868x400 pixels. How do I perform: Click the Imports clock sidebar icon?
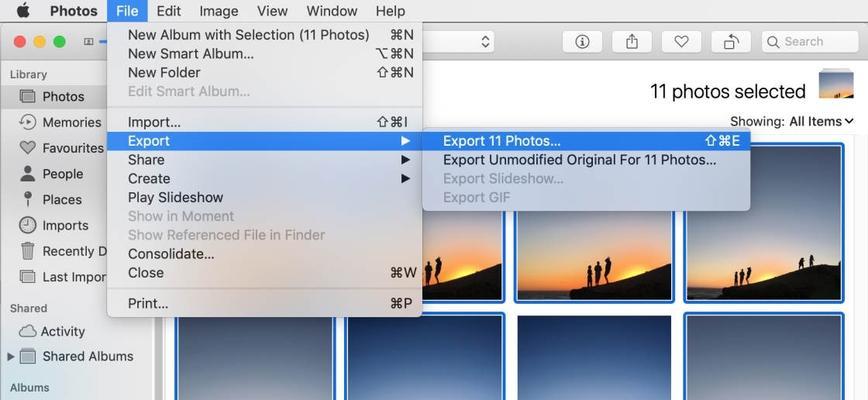pyautogui.click(x=27, y=225)
